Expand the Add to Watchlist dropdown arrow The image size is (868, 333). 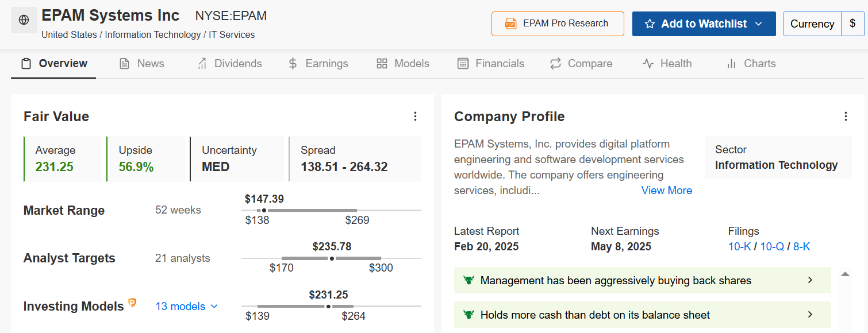click(758, 24)
